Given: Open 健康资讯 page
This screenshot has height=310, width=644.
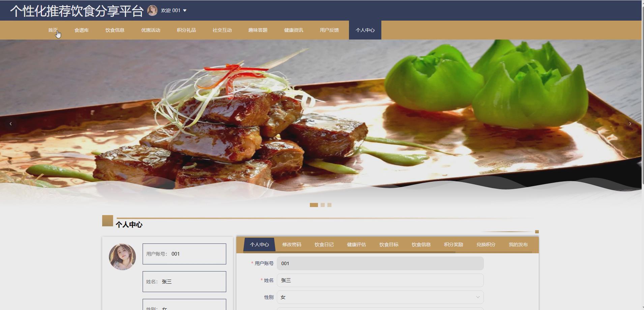Looking at the screenshot, I should (294, 30).
